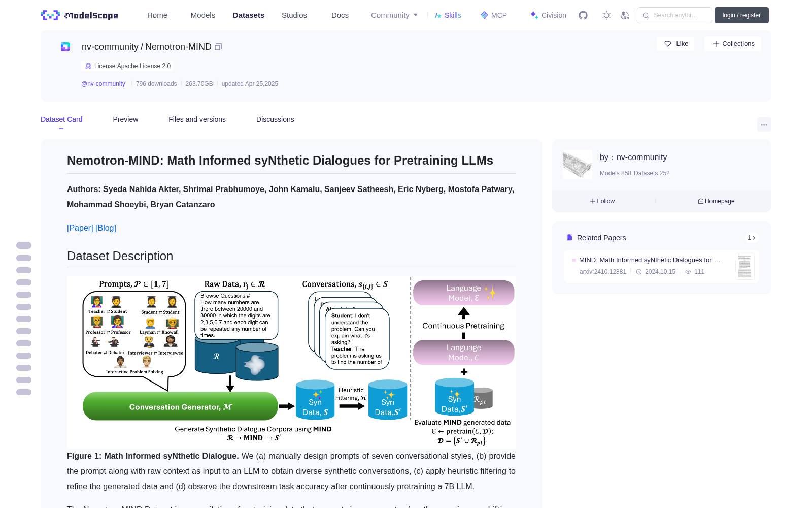Open the Studios section
812x508 pixels.
click(x=294, y=15)
